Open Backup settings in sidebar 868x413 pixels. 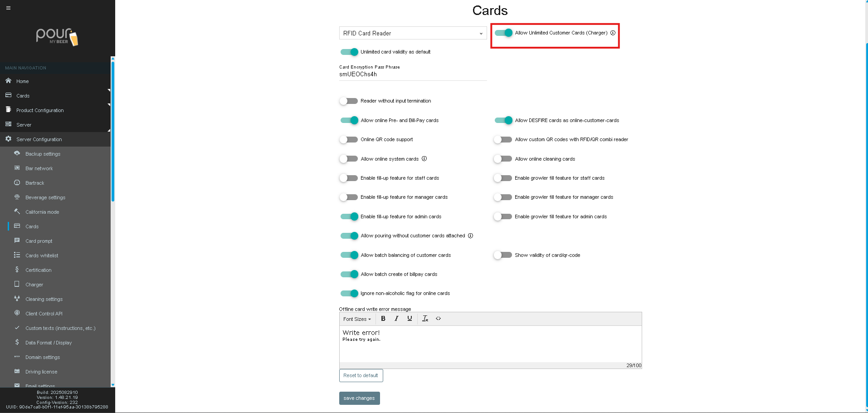[x=43, y=154]
